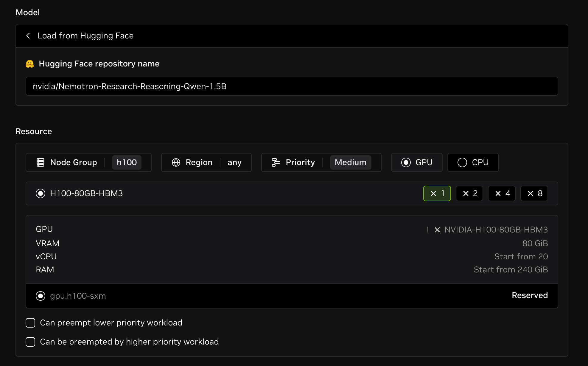Open the Region any dropdown
Screen dimensions: 588x366
coord(206,162)
